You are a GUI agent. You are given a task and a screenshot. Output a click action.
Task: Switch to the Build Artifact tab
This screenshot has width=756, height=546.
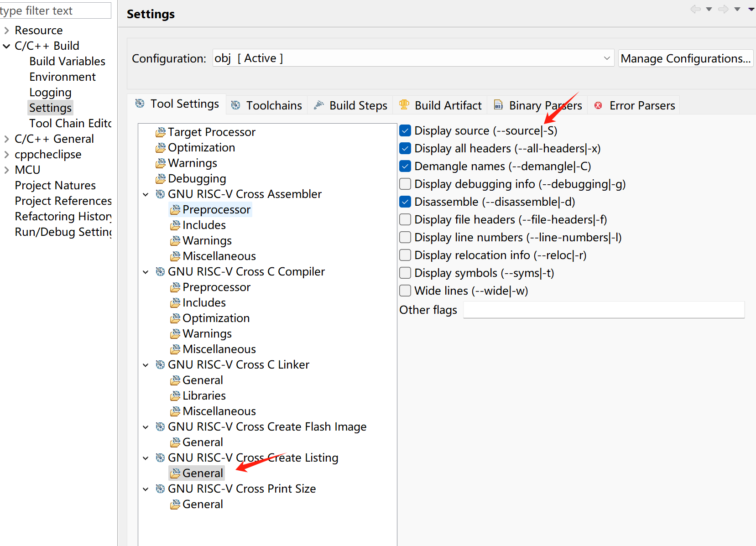click(440, 105)
